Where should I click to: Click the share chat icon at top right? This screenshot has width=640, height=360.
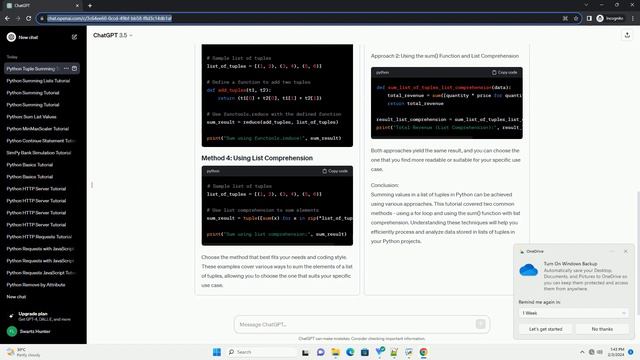(627, 36)
